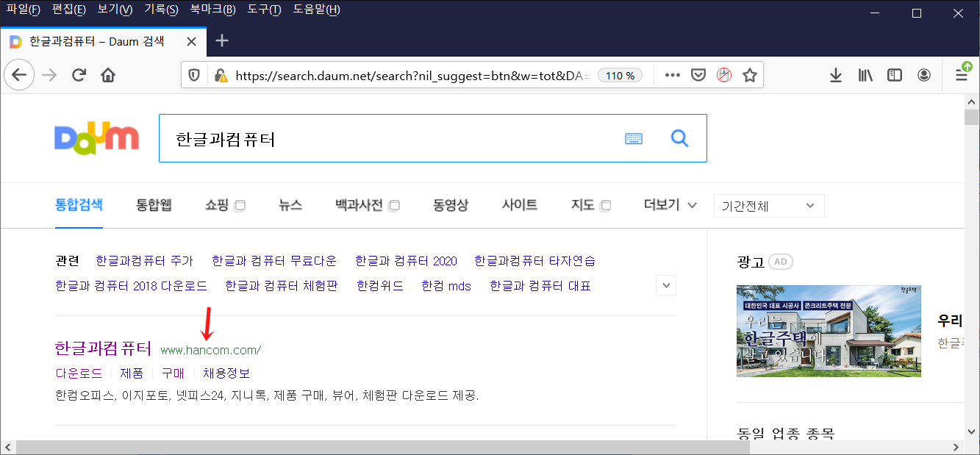Close the Daum 검색 tab
This screenshot has width=980, height=455.
tap(191, 41)
